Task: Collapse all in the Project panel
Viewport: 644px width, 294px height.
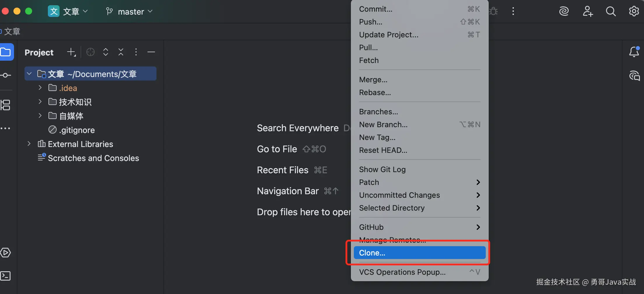Action: (121, 52)
